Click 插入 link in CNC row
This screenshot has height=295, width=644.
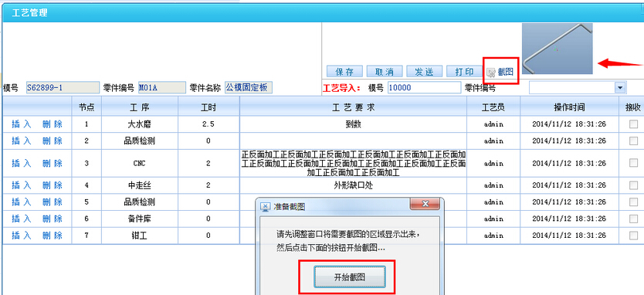[22, 163]
